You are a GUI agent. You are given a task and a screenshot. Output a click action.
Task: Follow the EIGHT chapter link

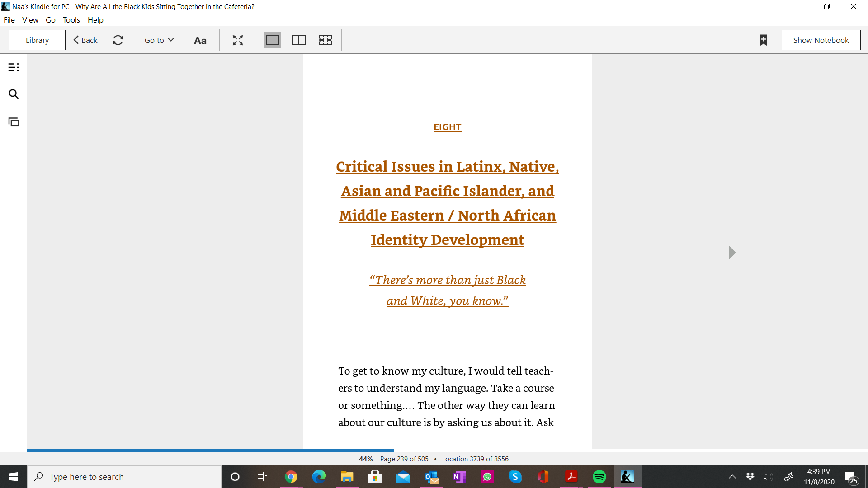[x=448, y=127]
